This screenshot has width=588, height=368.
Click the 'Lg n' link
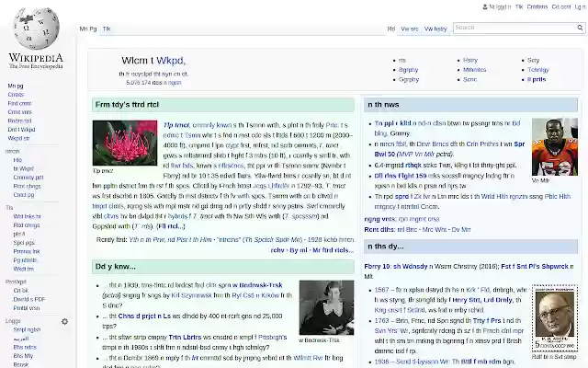click(580, 6)
